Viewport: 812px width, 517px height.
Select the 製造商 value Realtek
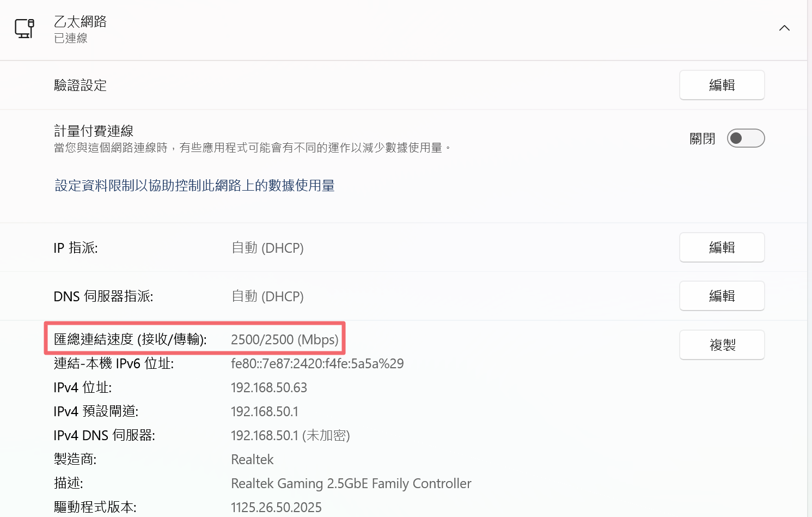(x=252, y=459)
